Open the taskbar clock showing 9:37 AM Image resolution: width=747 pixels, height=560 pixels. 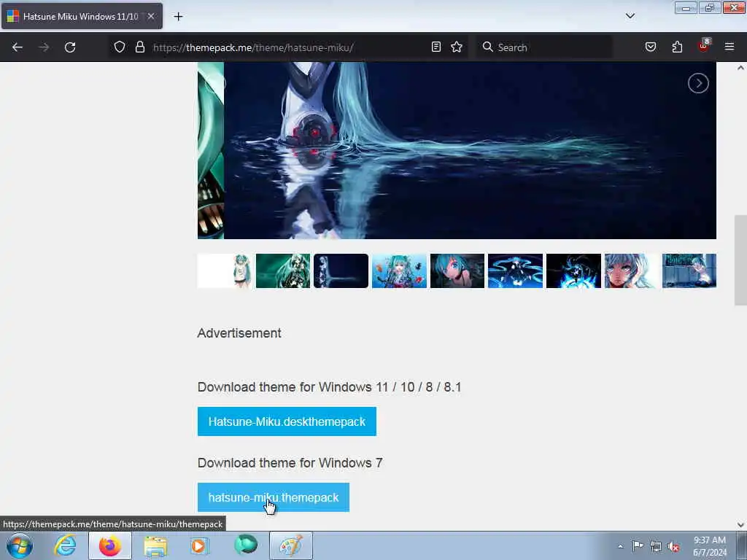pos(709,546)
